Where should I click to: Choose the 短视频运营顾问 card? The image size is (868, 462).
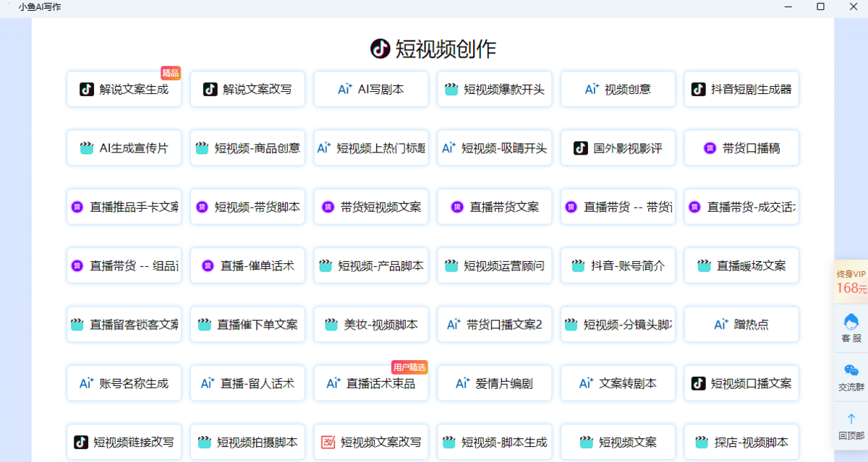coord(495,265)
